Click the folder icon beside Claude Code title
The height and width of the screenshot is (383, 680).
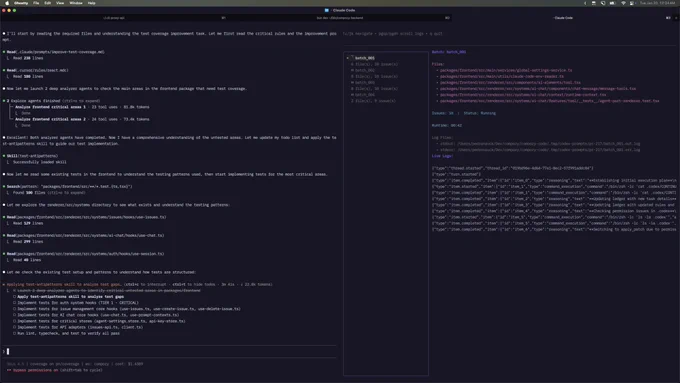(x=327, y=10)
